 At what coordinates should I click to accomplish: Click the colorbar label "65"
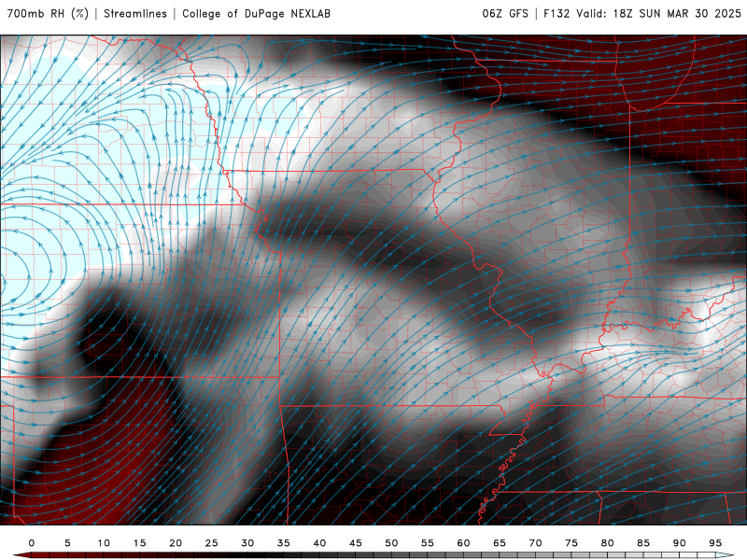(500, 543)
